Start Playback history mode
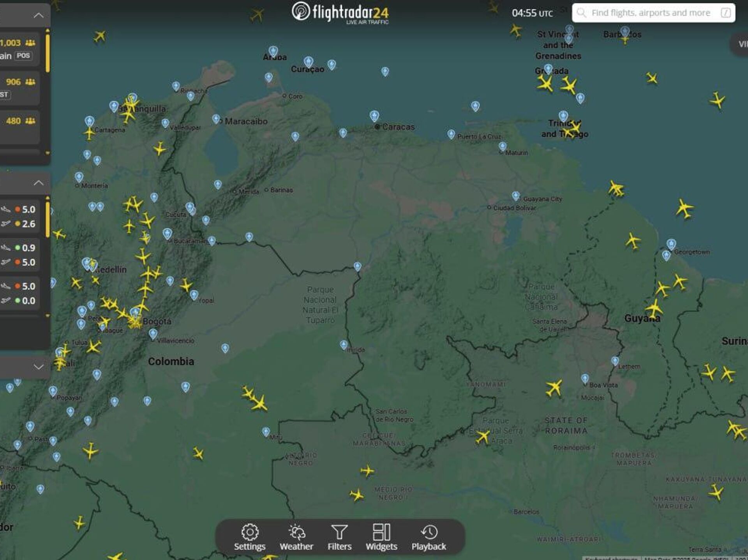 tap(429, 537)
